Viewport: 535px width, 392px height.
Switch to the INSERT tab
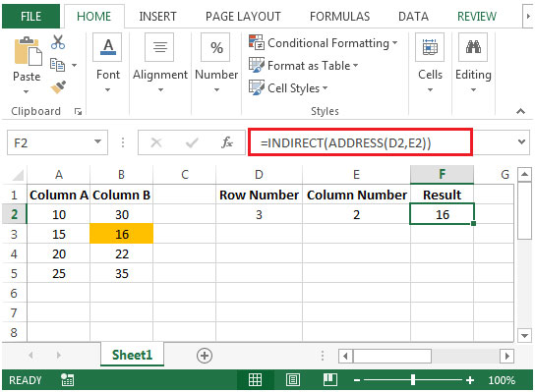click(157, 17)
